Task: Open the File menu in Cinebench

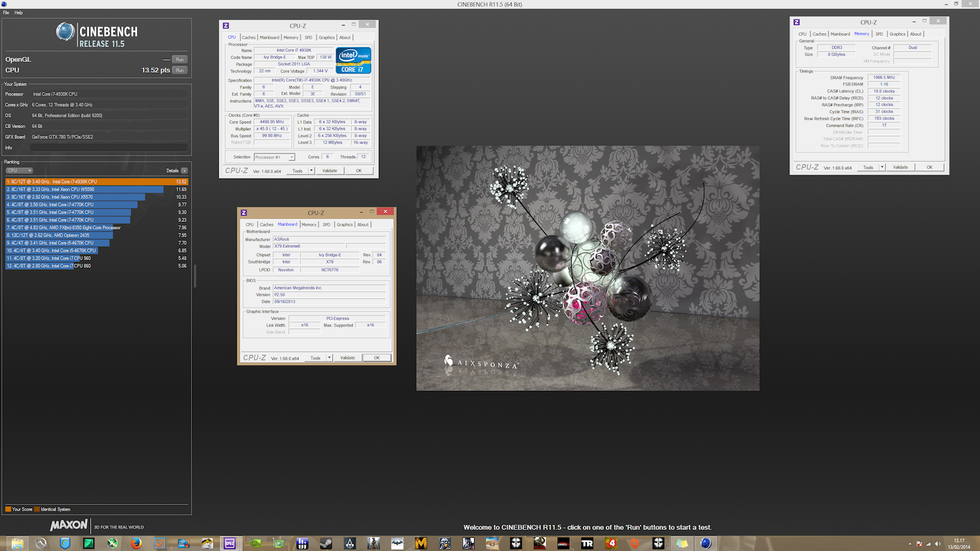Action: tap(6, 13)
